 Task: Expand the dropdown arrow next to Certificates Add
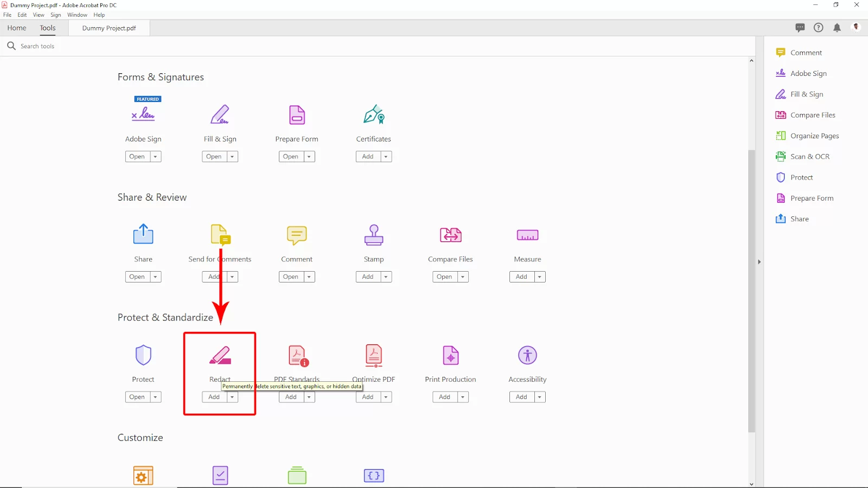tap(386, 157)
